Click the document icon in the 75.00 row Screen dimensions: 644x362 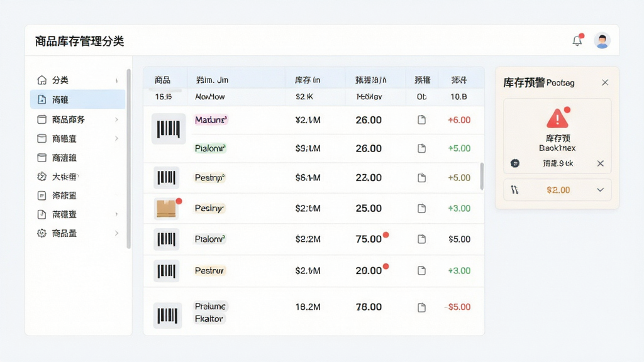[421, 239]
